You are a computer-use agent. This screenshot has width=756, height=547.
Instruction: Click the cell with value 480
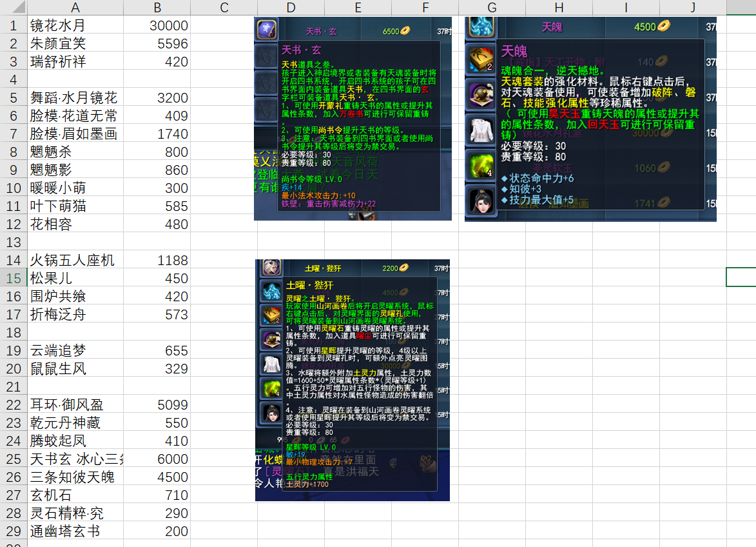157,224
